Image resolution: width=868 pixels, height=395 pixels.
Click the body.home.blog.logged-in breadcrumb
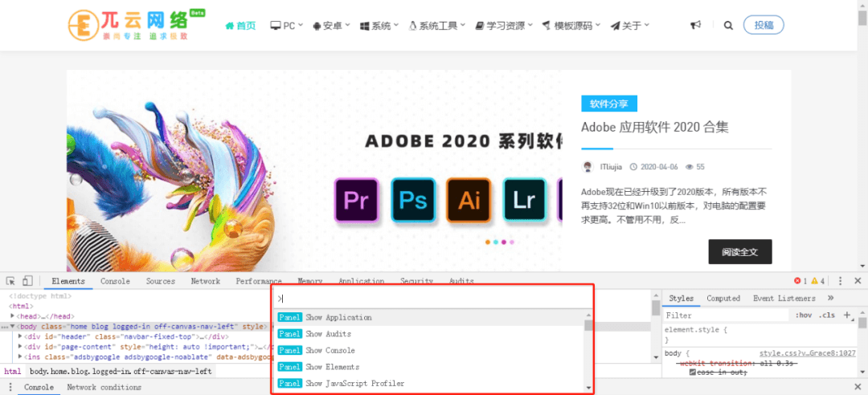tap(121, 372)
